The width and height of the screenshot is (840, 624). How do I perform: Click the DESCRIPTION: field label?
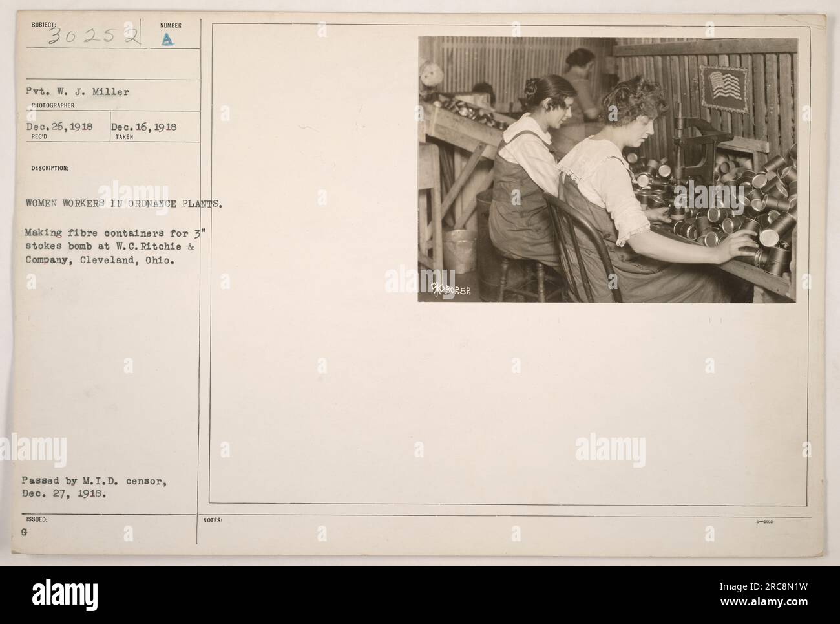(x=48, y=169)
